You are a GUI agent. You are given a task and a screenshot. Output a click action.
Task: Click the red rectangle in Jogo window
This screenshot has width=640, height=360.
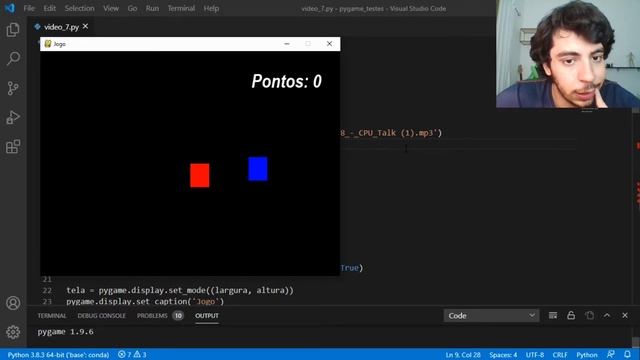200,176
